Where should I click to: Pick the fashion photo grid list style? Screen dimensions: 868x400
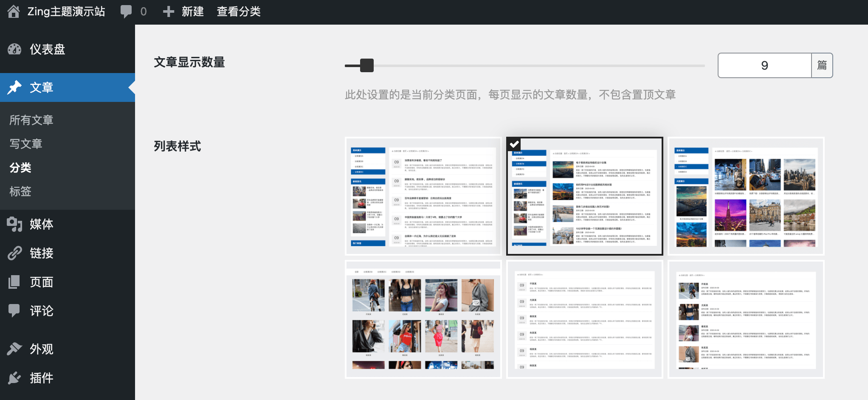point(423,319)
